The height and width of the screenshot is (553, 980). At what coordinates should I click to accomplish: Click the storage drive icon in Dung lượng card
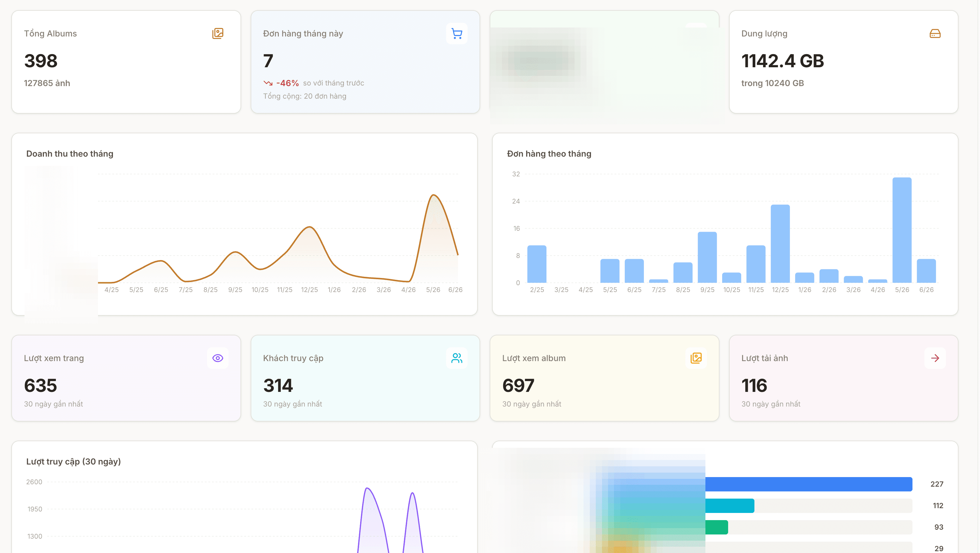935,33
